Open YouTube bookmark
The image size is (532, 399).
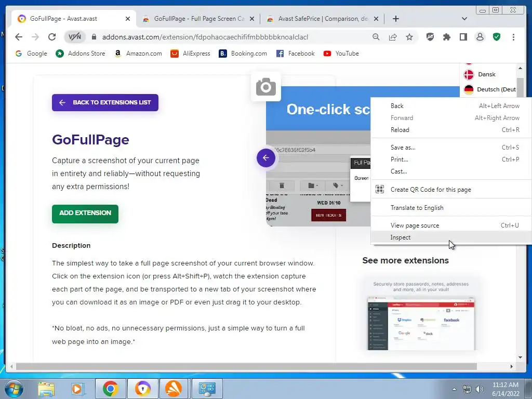click(341, 54)
